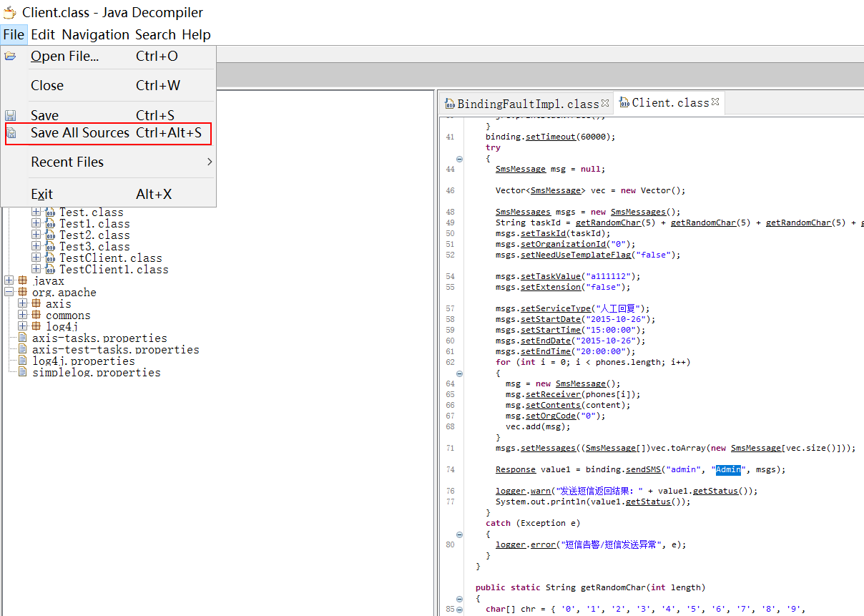The height and width of the screenshot is (616, 864).
Task: Click the log4j.properties file icon
Action: [x=22, y=361]
